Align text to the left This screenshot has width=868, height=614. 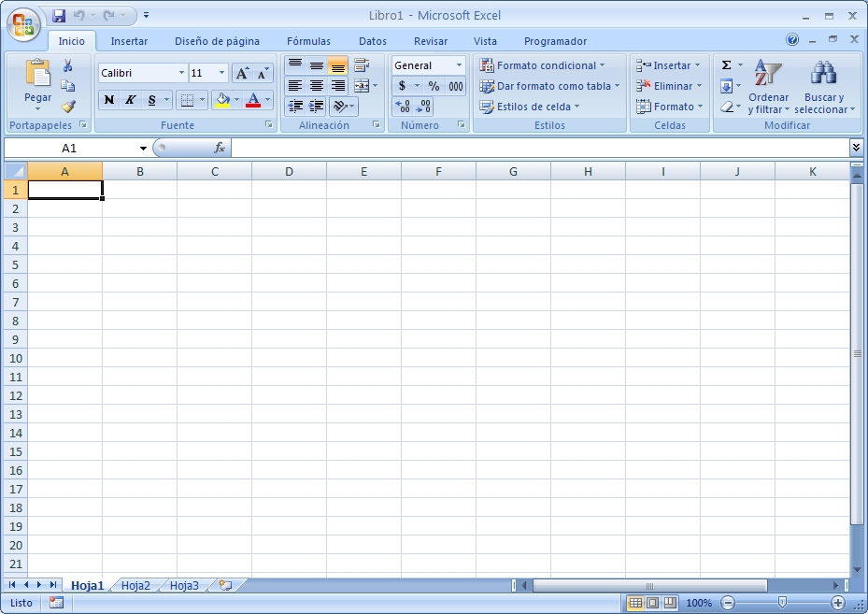click(x=295, y=86)
